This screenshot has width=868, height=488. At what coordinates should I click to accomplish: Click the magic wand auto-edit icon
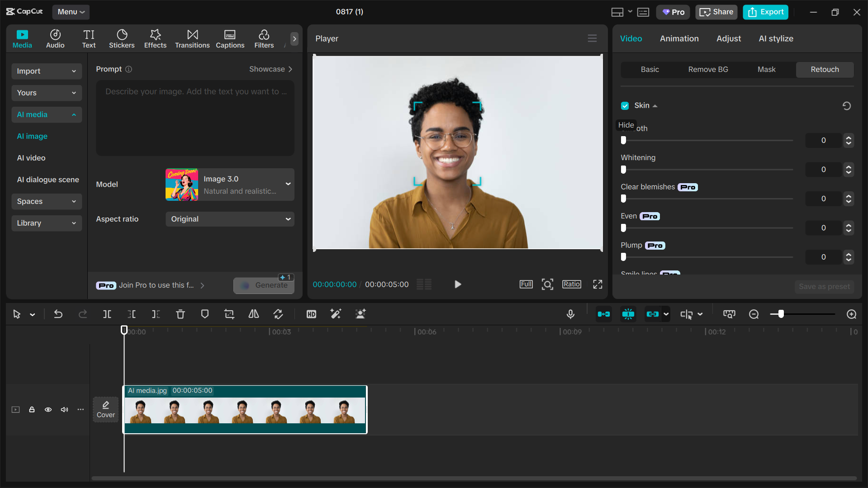(x=336, y=314)
